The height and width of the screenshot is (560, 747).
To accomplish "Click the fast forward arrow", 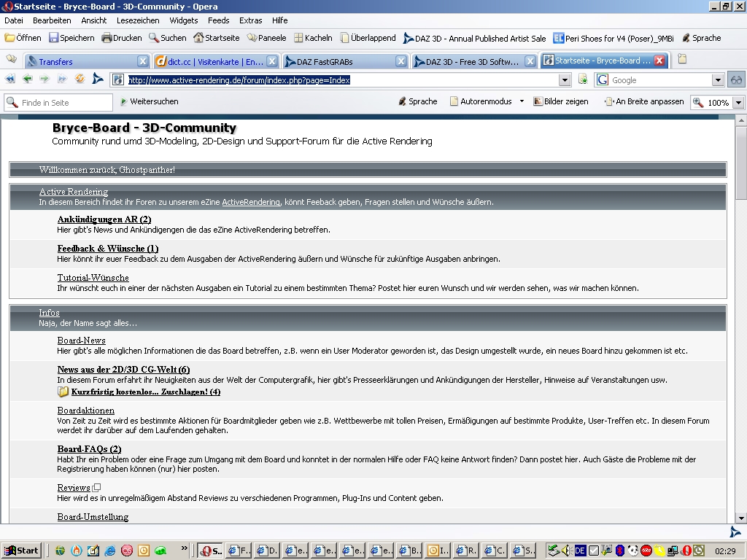I will point(62,79).
